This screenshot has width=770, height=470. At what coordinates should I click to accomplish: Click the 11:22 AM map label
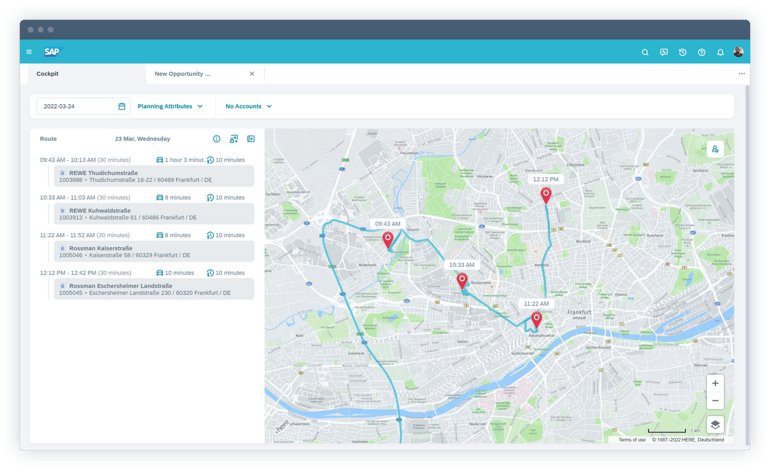point(536,304)
